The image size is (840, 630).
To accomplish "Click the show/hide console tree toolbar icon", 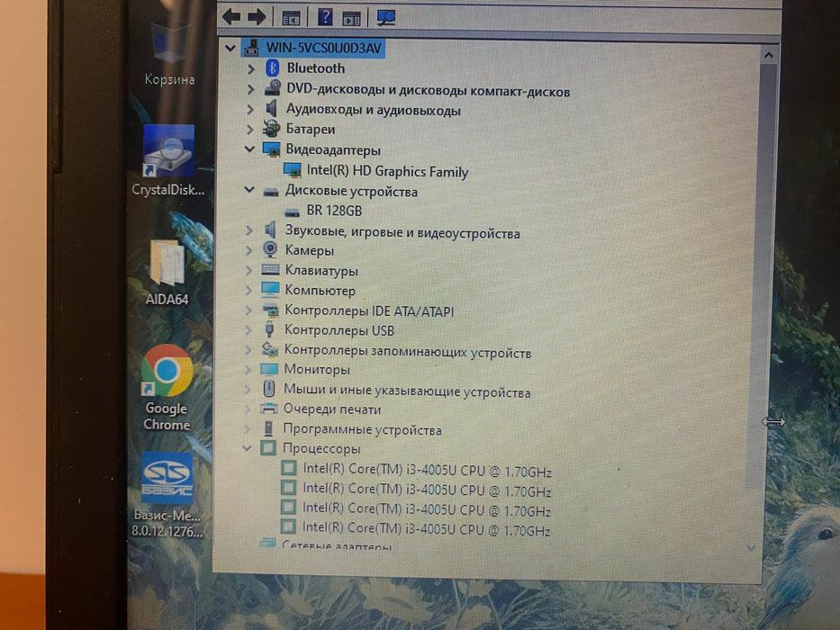I will (x=291, y=18).
